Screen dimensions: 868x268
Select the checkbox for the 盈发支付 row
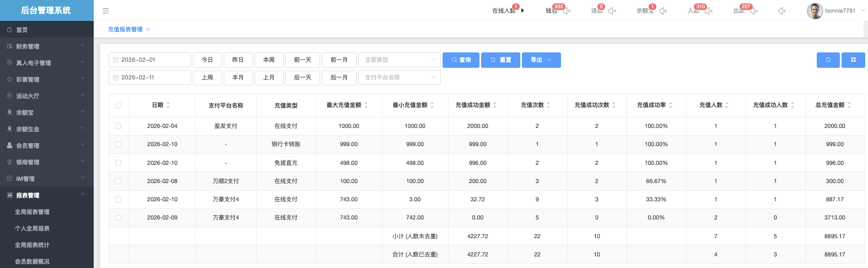[x=118, y=126]
